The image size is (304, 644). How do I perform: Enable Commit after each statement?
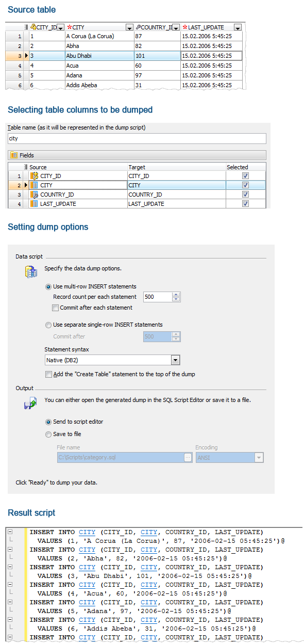[x=55, y=308]
